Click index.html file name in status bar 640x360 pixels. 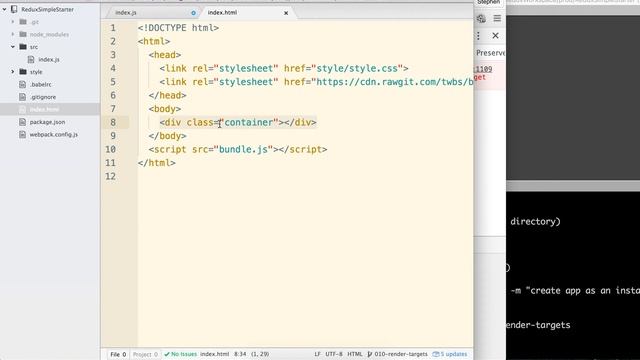click(x=214, y=354)
